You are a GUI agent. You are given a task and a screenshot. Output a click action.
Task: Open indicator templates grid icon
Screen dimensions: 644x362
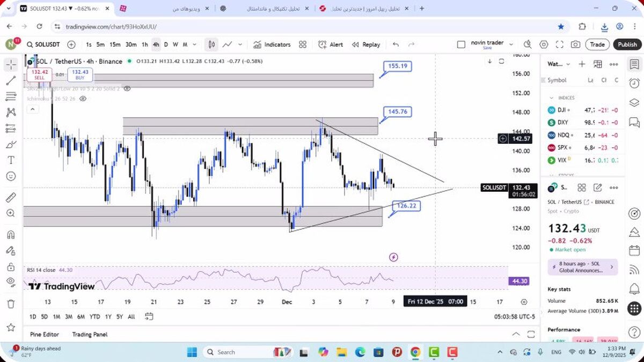303,45
